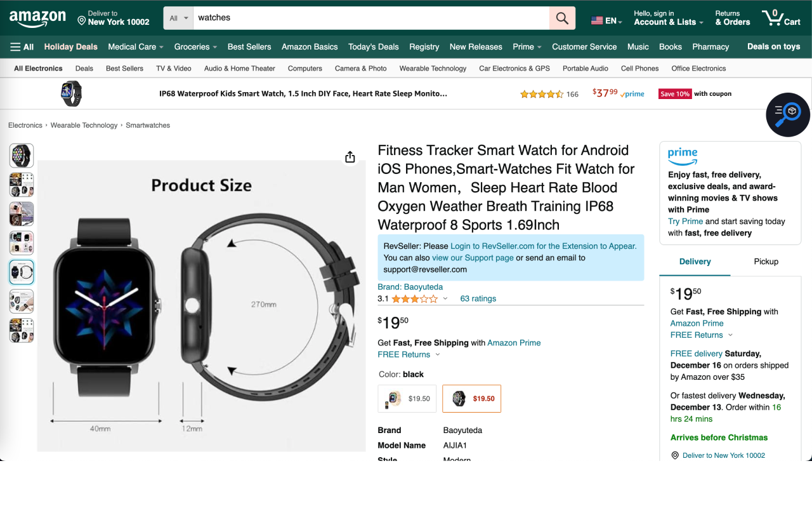This screenshot has width=812, height=508.
Task: Expand FREE Returns details under price
Action: pos(409,354)
